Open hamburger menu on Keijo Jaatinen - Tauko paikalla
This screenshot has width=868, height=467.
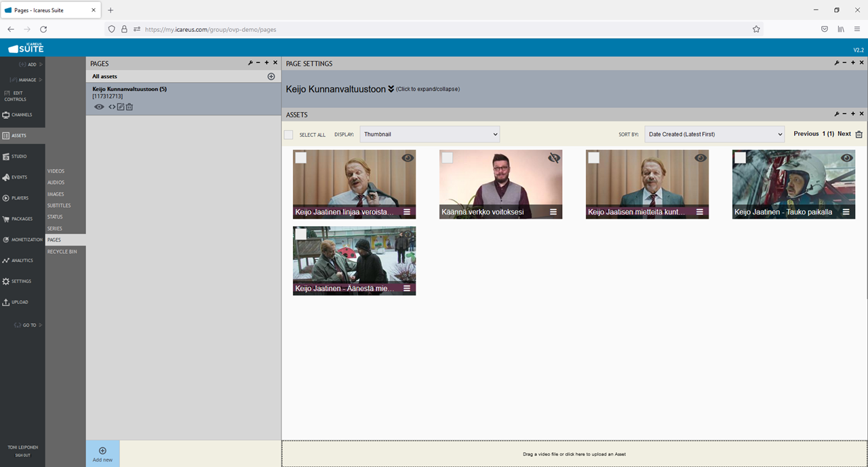pyautogui.click(x=846, y=212)
